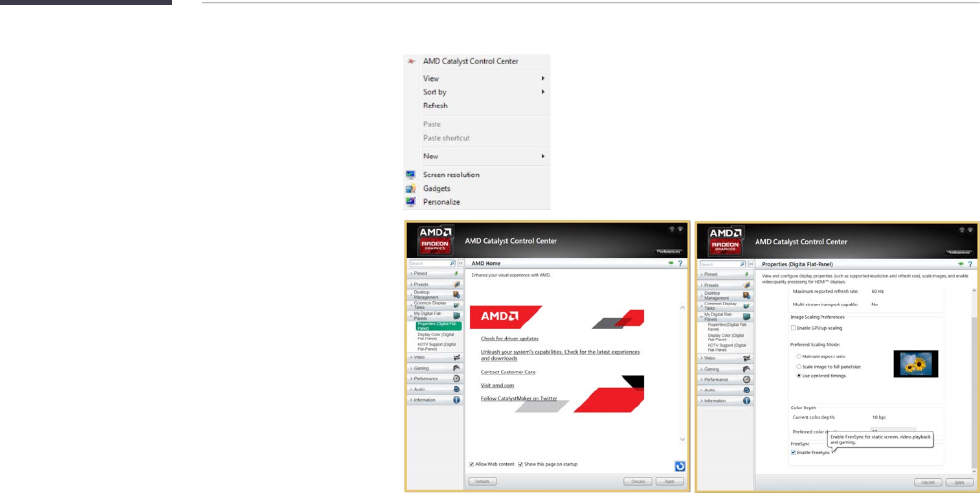Open help question mark in Properties window

[970, 264]
